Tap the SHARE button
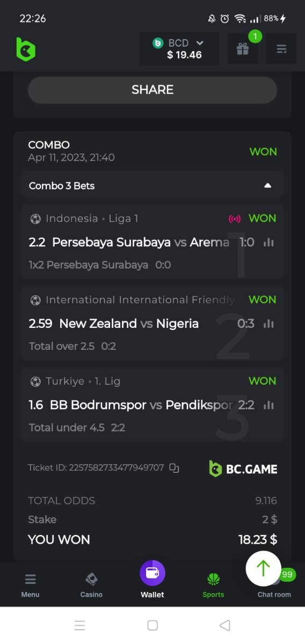305x644 pixels. pos(152,90)
